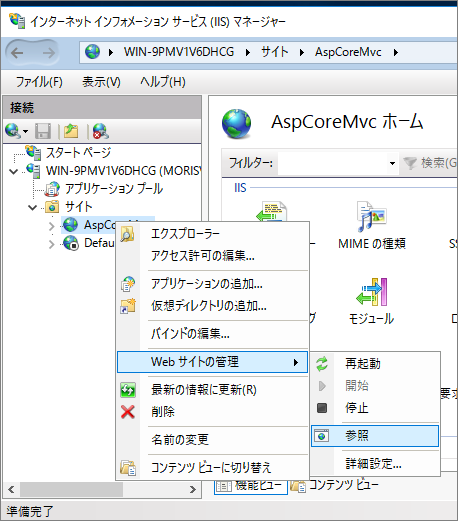Select 最新の情報に更新(R) menu entry

212,390
